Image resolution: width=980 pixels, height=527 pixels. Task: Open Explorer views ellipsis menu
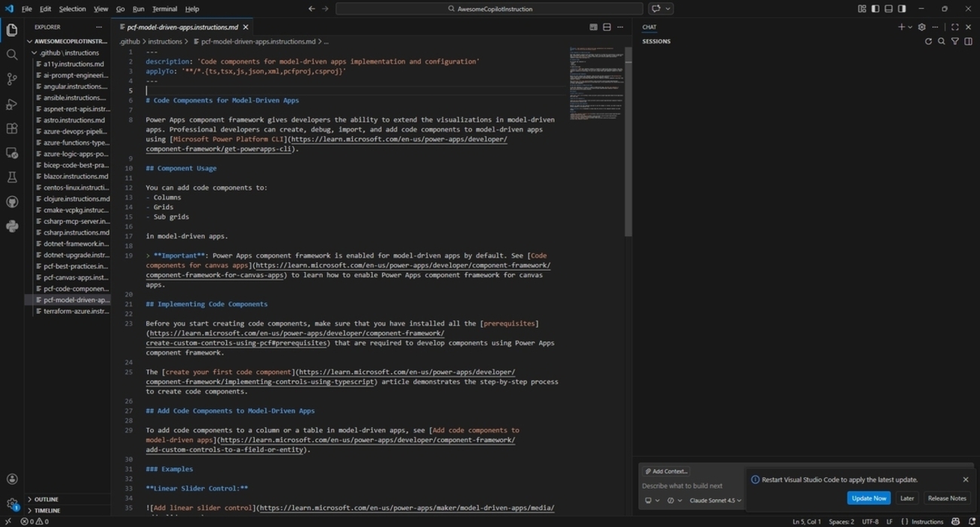99,27
